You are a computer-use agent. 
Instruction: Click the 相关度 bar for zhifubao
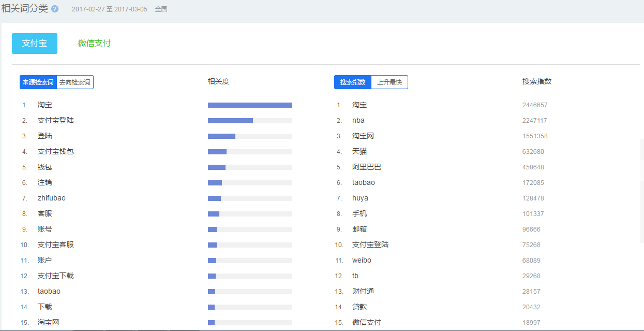[x=250, y=198]
